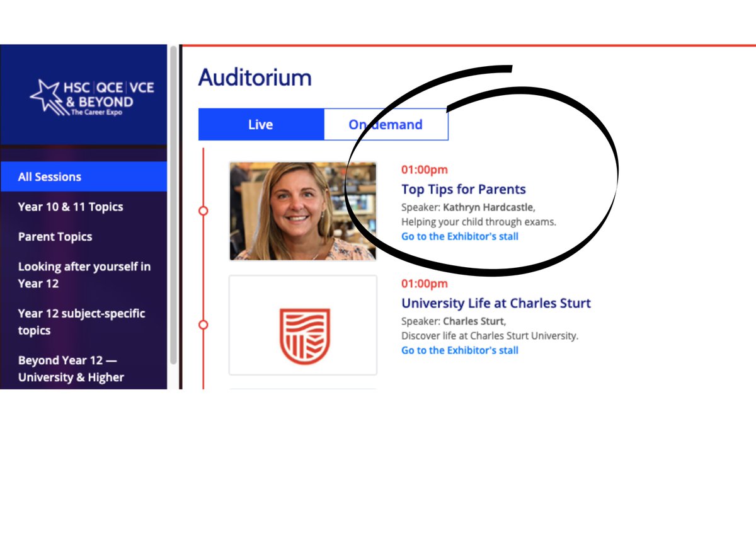
Task: Click 'Speaker: Charles Sturt' text
Action: point(453,321)
